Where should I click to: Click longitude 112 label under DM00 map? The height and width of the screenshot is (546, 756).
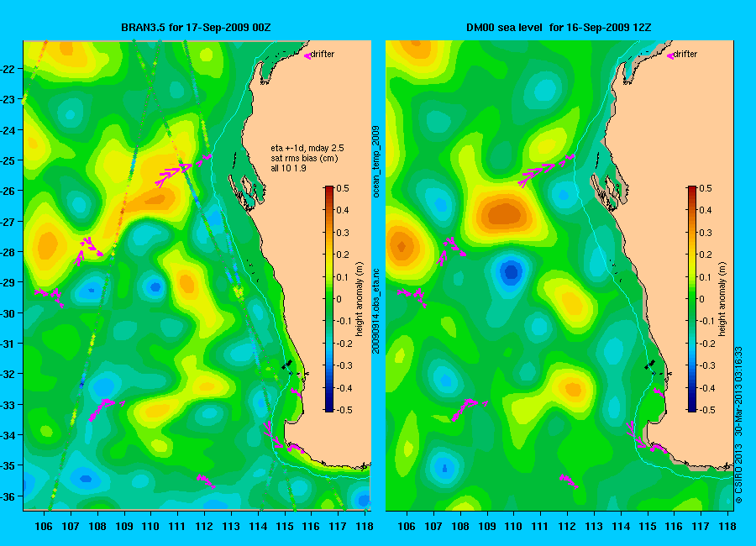click(567, 526)
